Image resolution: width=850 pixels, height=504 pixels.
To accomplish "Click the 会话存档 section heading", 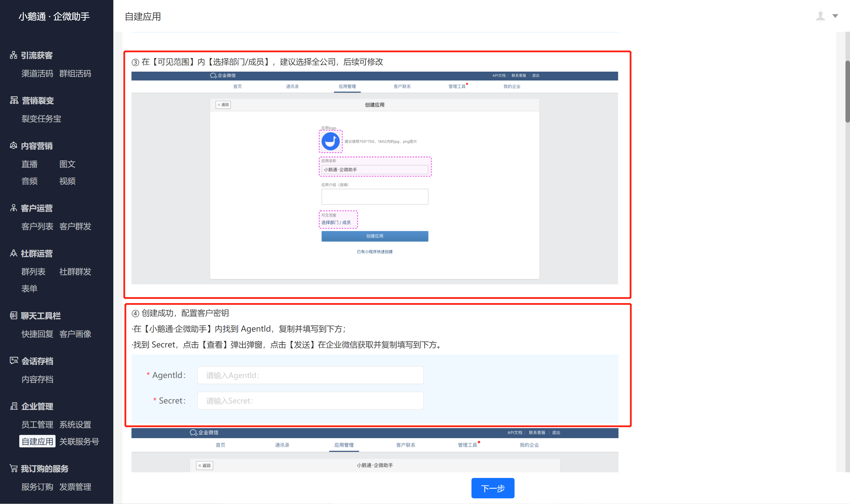I will (x=37, y=361).
